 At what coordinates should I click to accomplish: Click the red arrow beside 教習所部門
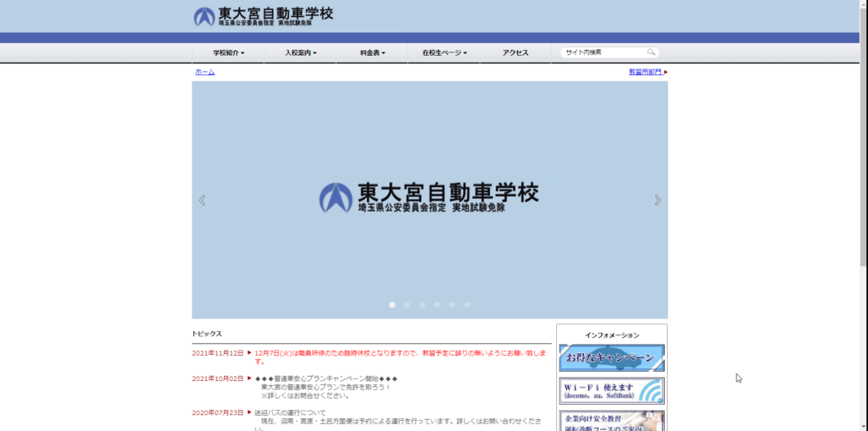pyautogui.click(x=666, y=72)
